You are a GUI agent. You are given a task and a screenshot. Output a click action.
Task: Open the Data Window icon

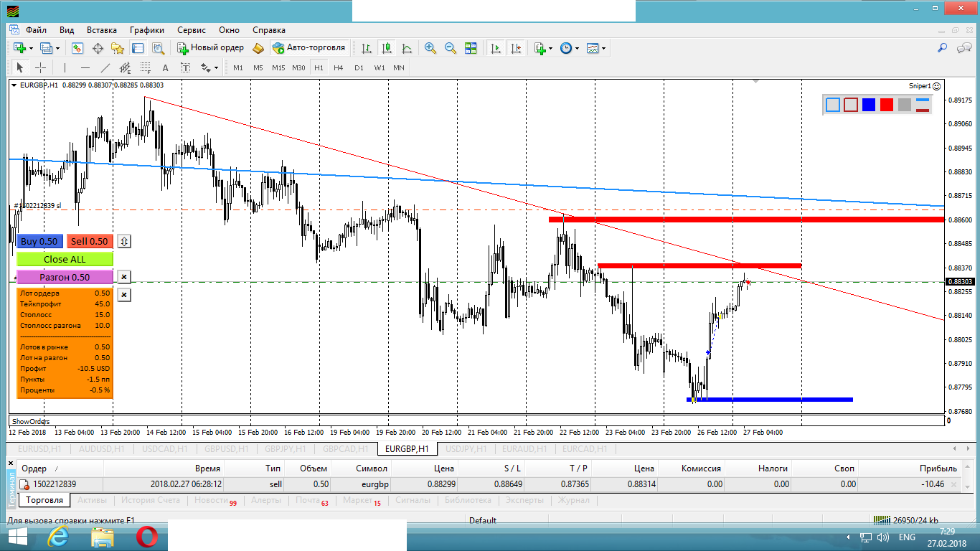pos(98,48)
